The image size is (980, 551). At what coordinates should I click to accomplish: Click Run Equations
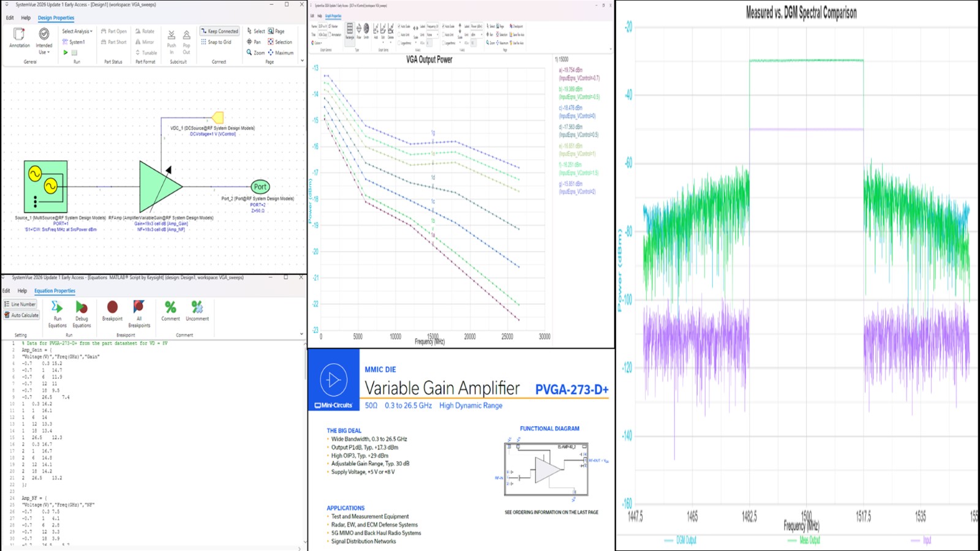click(57, 314)
